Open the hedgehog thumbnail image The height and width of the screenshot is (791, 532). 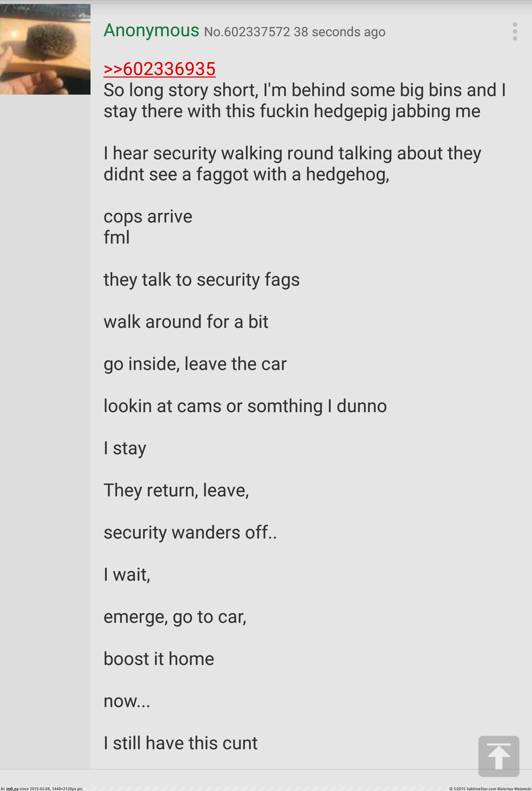click(x=45, y=49)
